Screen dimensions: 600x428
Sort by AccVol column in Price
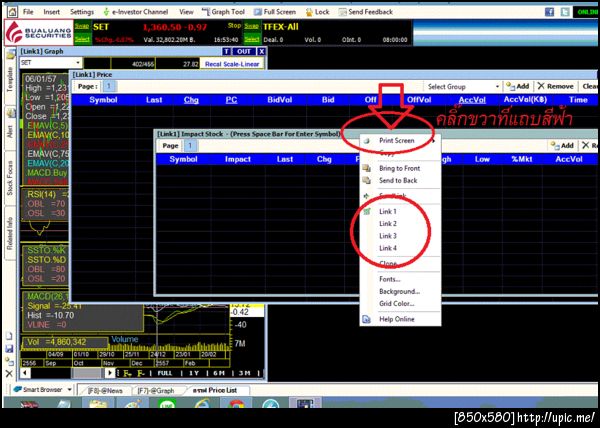(x=472, y=100)
